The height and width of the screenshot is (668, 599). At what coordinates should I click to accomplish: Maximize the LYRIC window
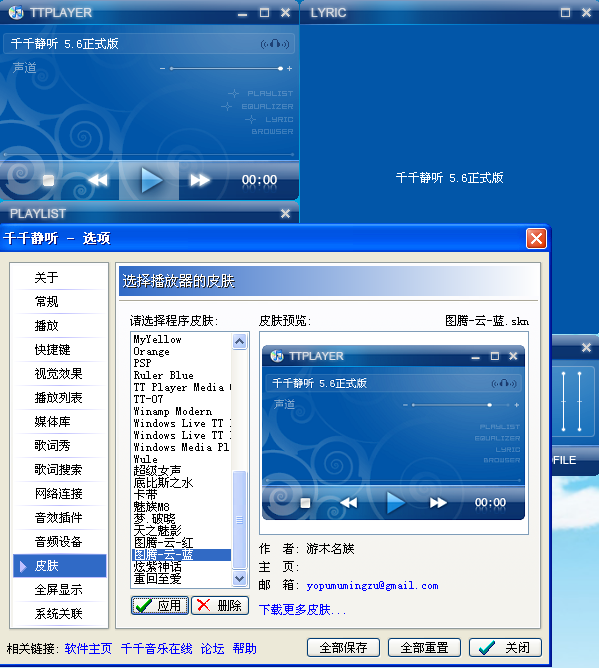tap(565, 12)
